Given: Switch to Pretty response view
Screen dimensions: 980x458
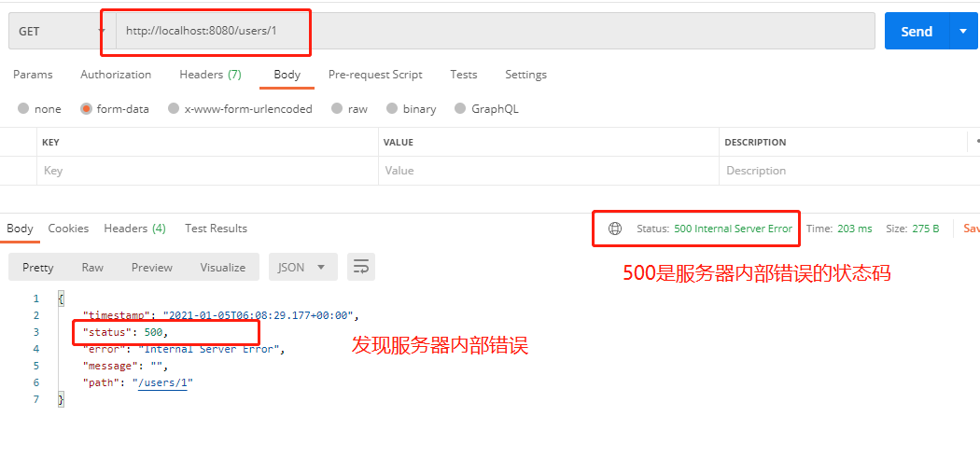Looking at the screenshot, I should pos(38,268).
